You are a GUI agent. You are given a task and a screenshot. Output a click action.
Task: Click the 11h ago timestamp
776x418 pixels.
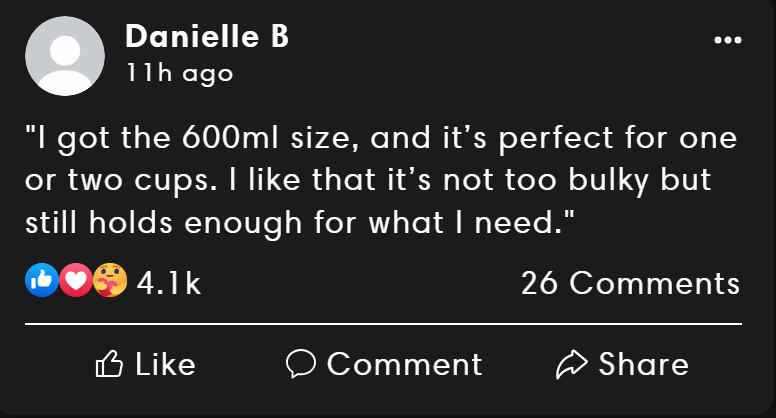179,73
